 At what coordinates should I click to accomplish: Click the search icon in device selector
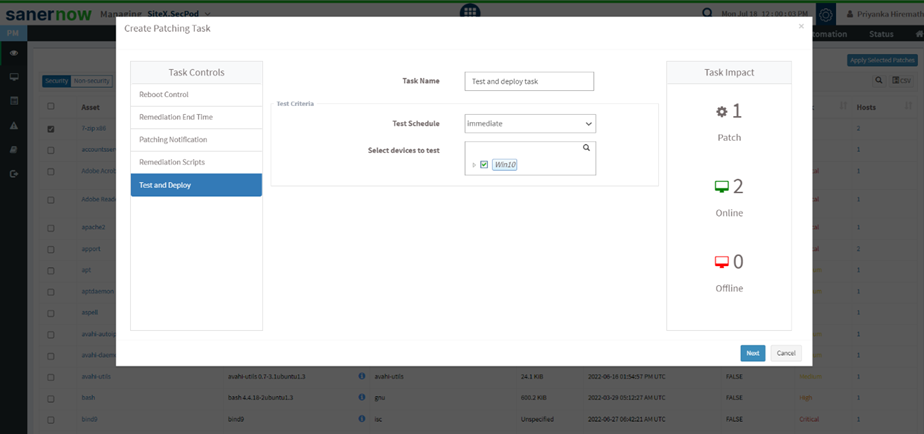pyautogui.click(x=586, y=148)
